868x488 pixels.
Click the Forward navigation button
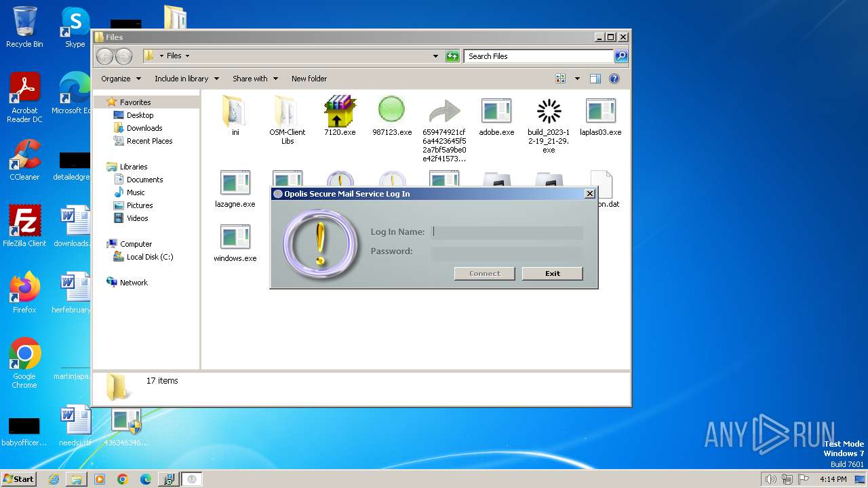[x=123, y=56]
